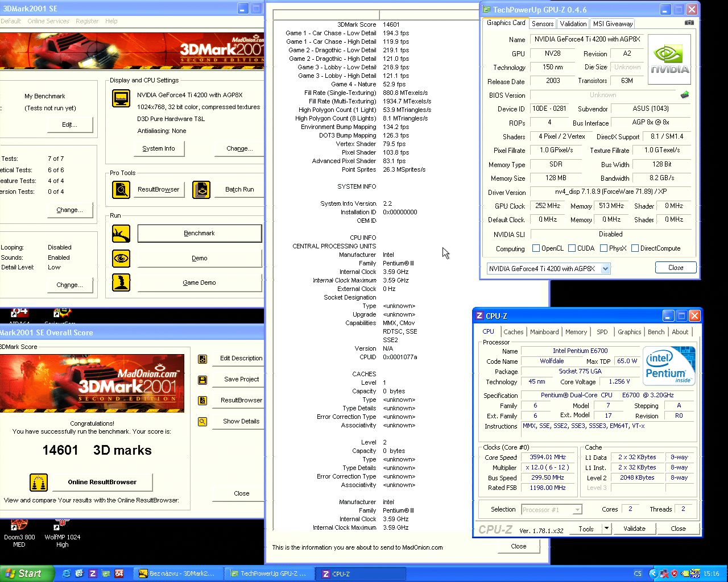
Task: Open the Bench tab in CPU-Z
Action: tap(656, 332)
